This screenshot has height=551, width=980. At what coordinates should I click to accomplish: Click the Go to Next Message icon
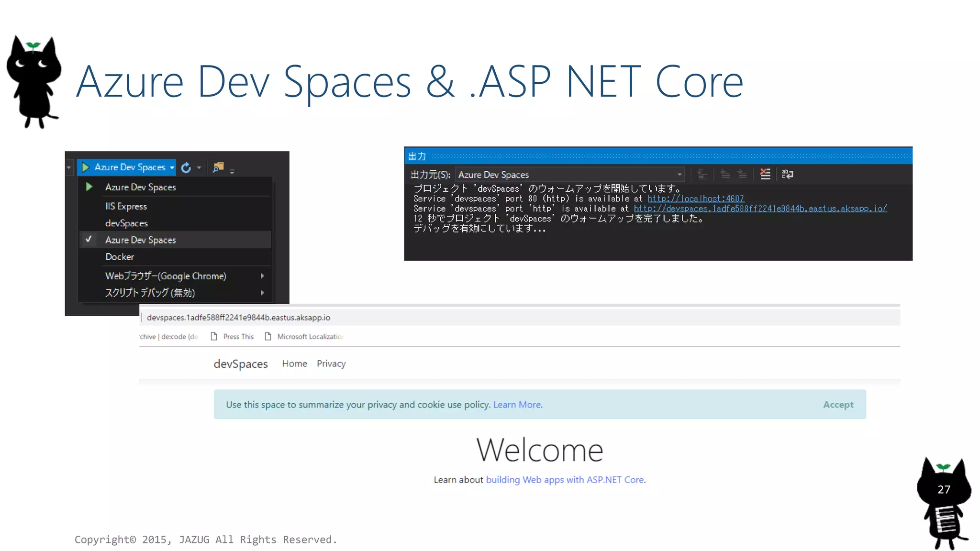click(x=742, y=174)
